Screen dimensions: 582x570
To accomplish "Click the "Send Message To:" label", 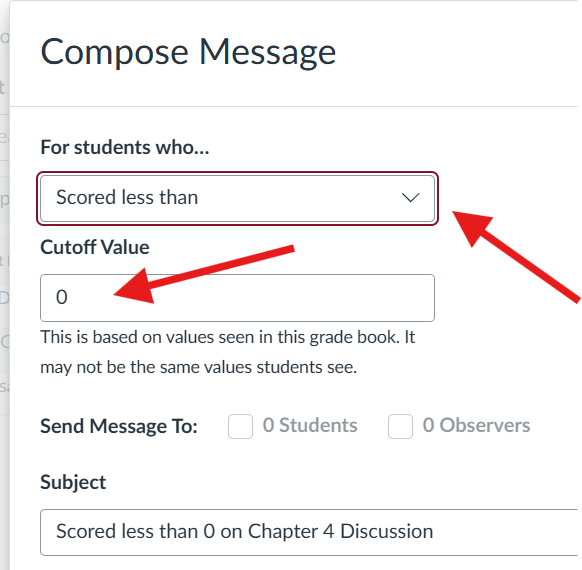I will (x=119, y=426).
